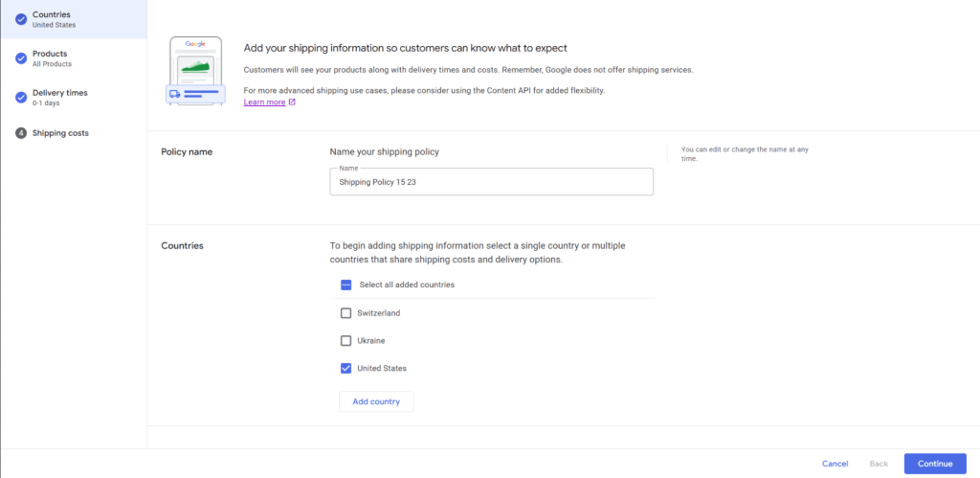
Task: Click the Delivery times checkmark icon
Action: tap(21, 97)
